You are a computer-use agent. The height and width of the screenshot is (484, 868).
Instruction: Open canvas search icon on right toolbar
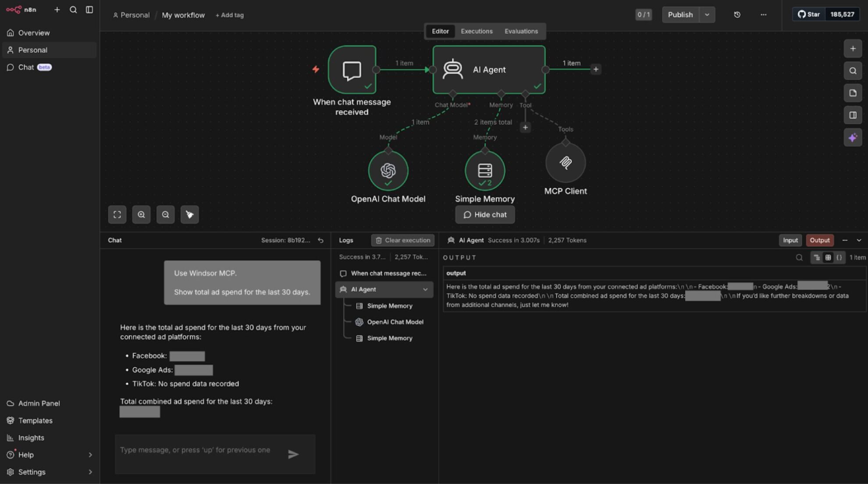pos(853,71)
